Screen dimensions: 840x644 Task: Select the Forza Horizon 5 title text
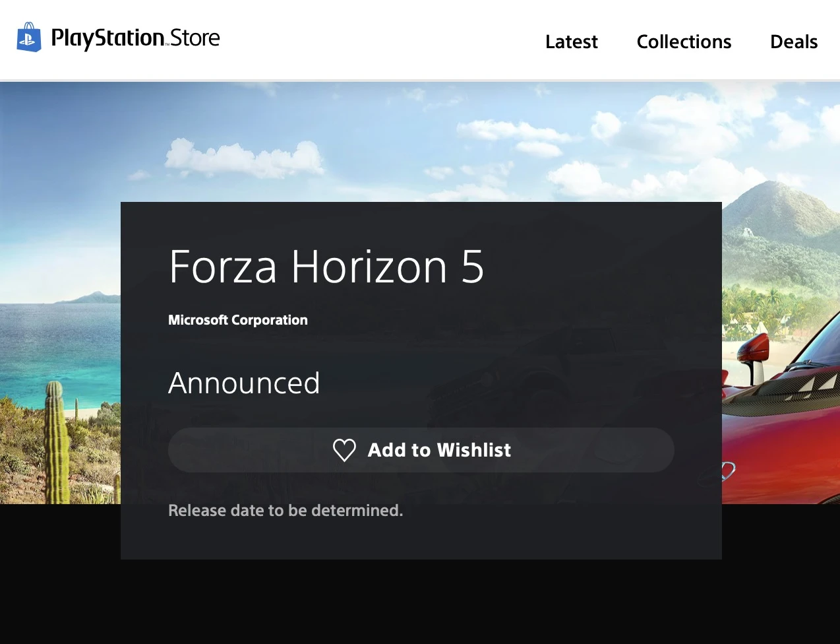(x=326, y=267)
